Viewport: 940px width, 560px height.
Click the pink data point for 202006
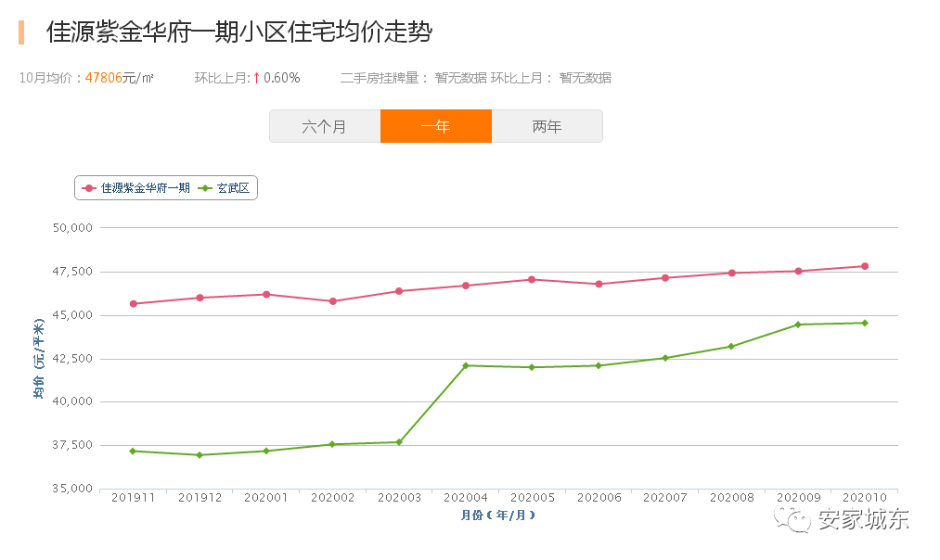(x=599, y=284)
